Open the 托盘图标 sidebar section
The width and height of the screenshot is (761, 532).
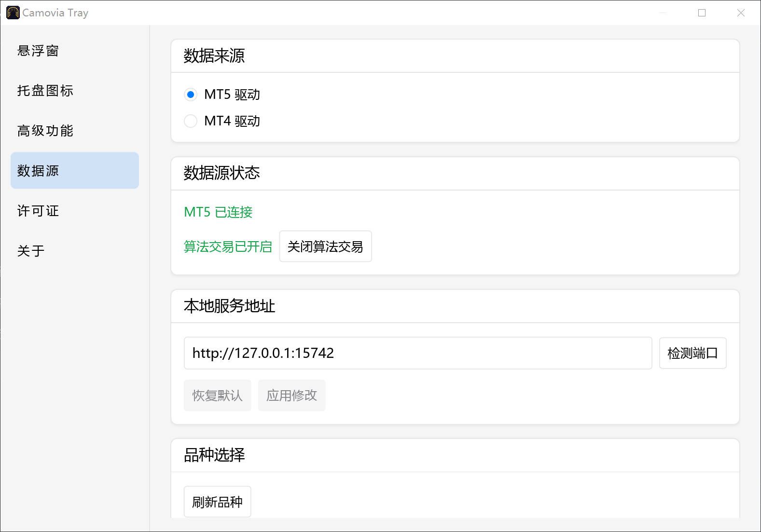[x=75, y=91]
